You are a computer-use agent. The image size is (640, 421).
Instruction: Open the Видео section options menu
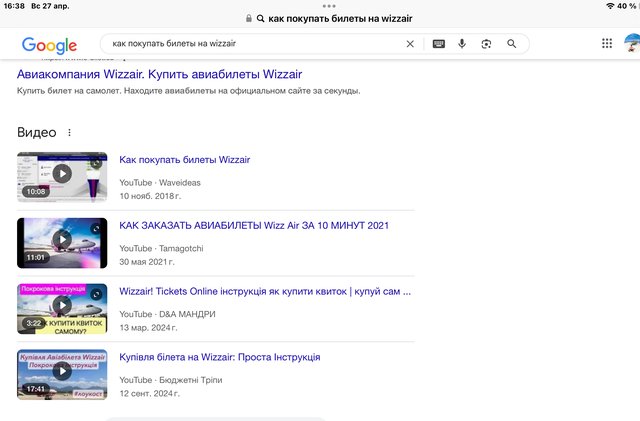click(69, 132)
